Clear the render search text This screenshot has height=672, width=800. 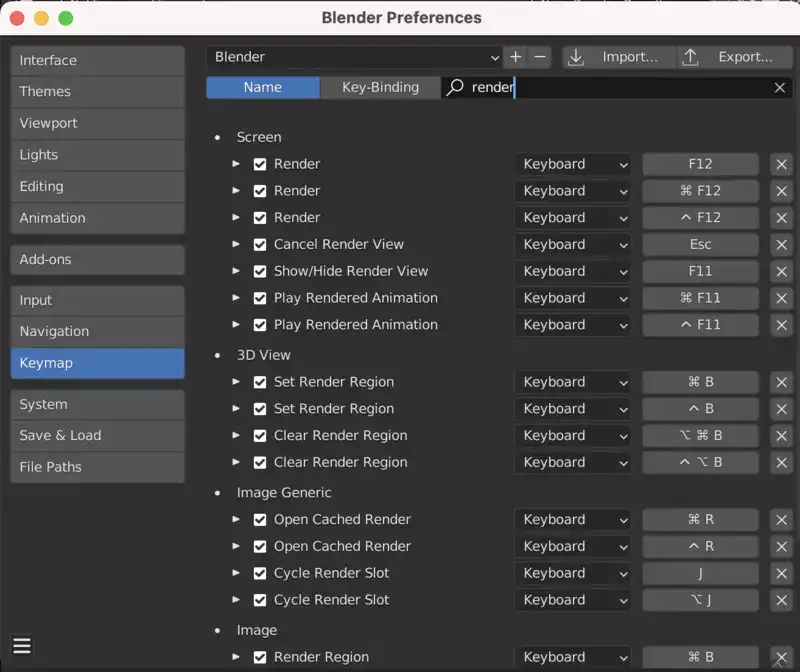click(x=779, y=88)
